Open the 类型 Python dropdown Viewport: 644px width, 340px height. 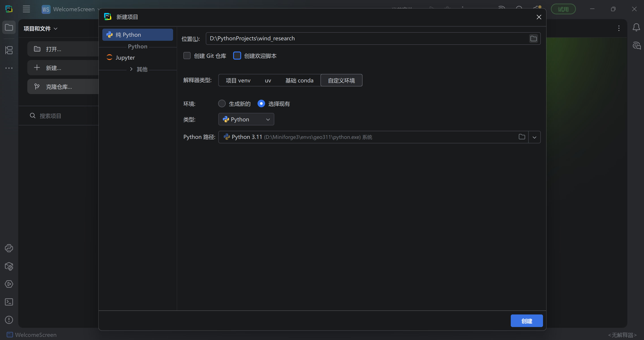tap(246, 119)
